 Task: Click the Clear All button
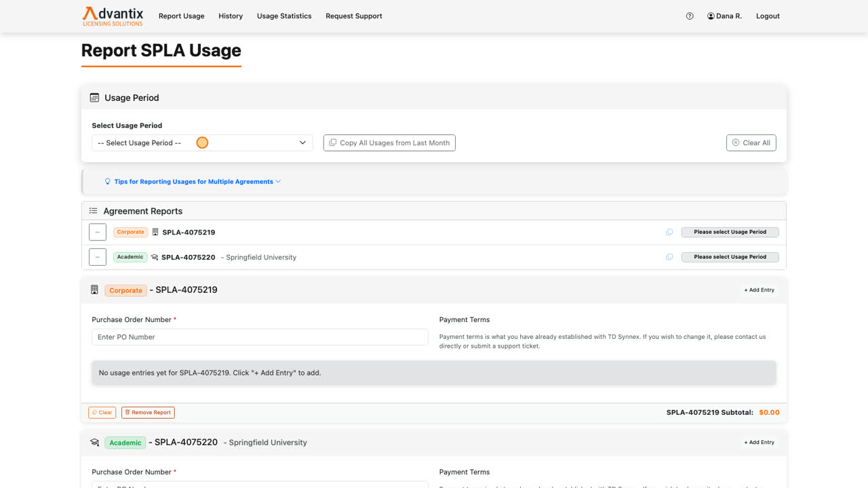coord(751,143)
